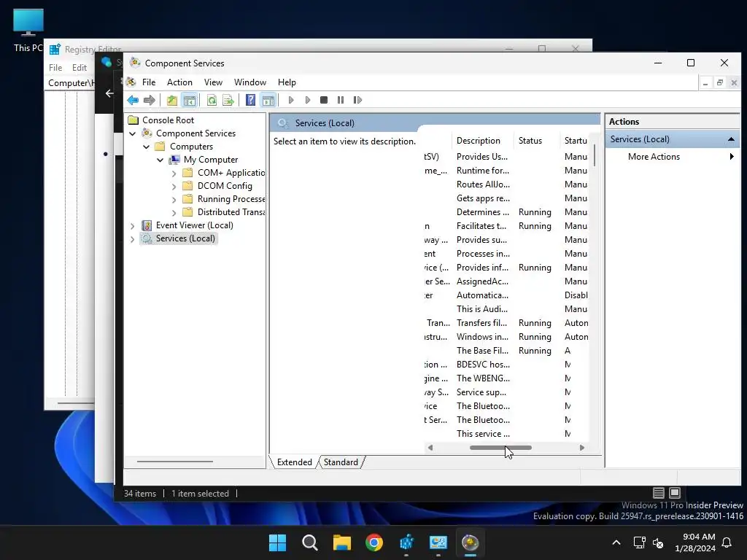Switch to the Standard tab
The height and width of the screenshot is (560, 747).
tap(341, 462)
